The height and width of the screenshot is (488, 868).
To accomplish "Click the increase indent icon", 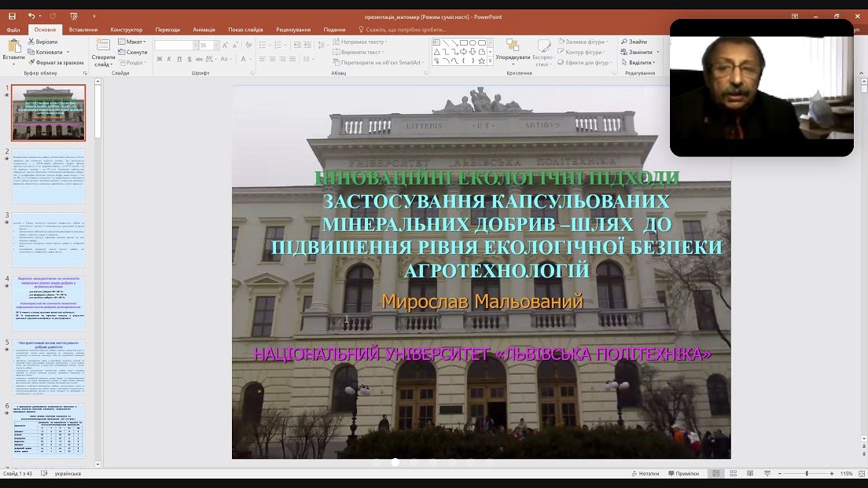I will 307,45.
